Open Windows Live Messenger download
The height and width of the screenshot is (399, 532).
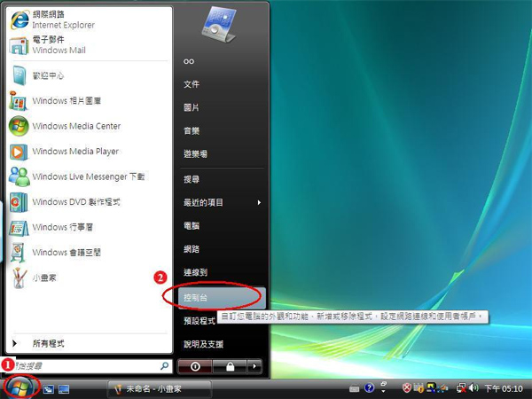87,176
